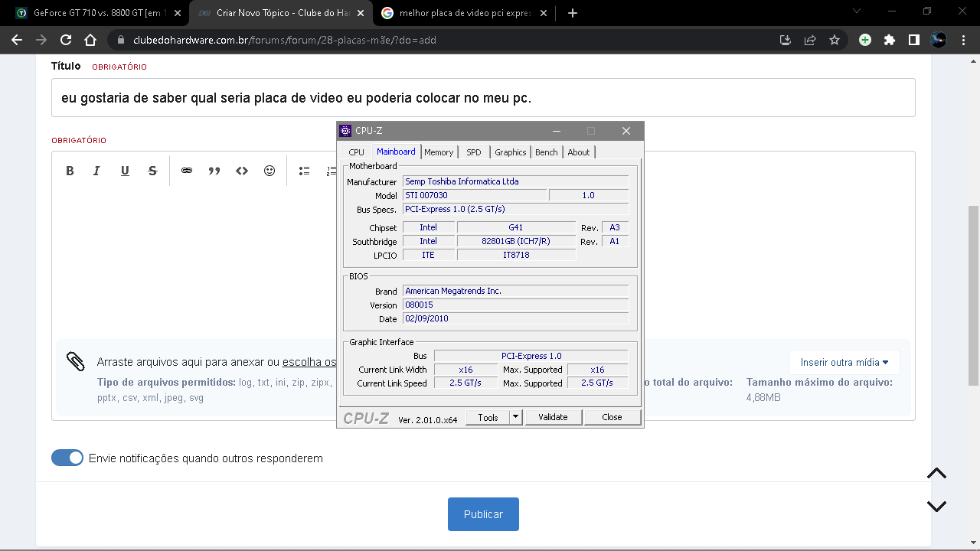Open the About tab in CPU-Z
The width and height of the screenshot is (980, 551).
pos(579,152)
